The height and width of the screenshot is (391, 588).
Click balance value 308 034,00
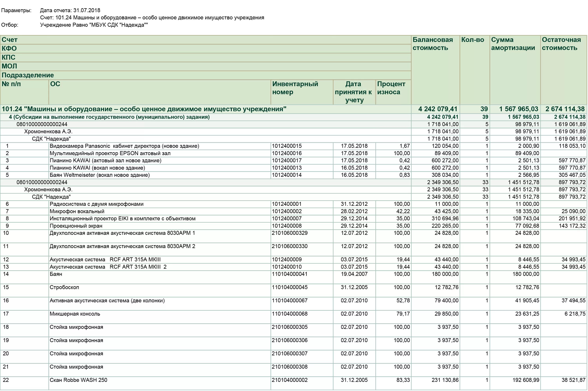click(x=445, y=175)
